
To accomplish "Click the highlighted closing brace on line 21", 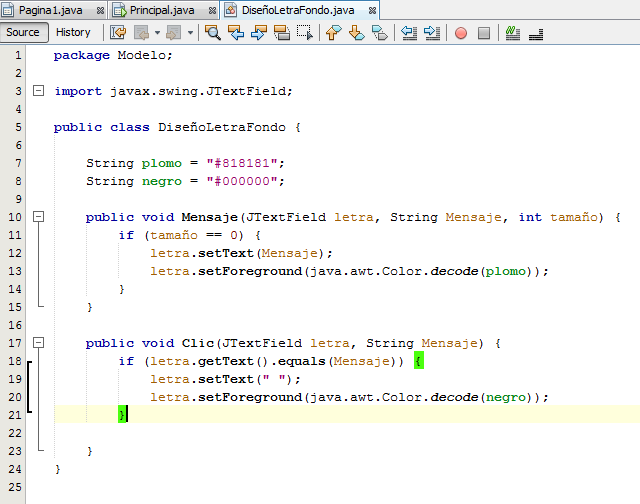I will 122,415.
